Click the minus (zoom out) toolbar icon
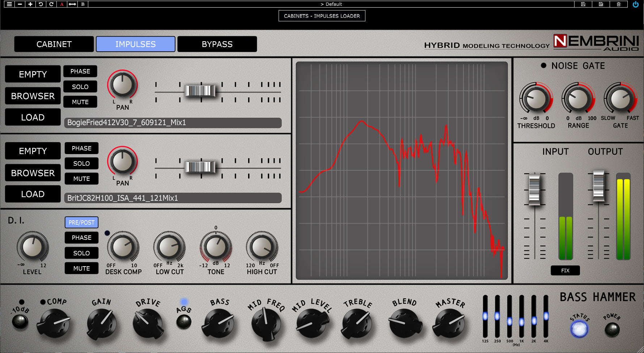This screenshot has height=353, width=644. click(x=20, y=4)
